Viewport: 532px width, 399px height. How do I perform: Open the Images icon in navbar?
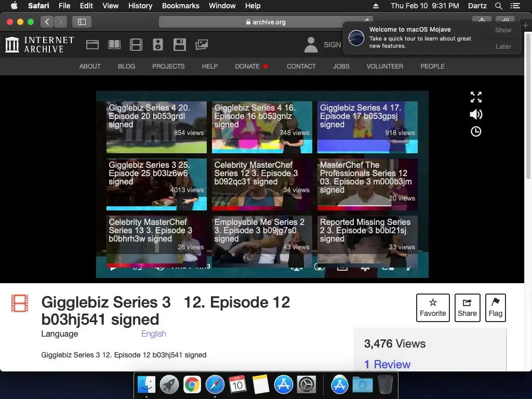pyautogui.click(x=202, y=45)
